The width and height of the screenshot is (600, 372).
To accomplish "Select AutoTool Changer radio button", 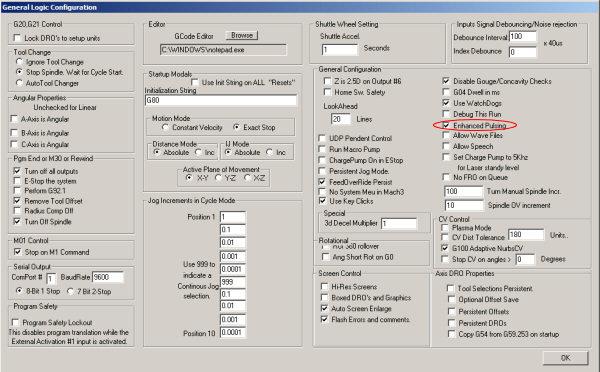I will click(x=19, y=83).
